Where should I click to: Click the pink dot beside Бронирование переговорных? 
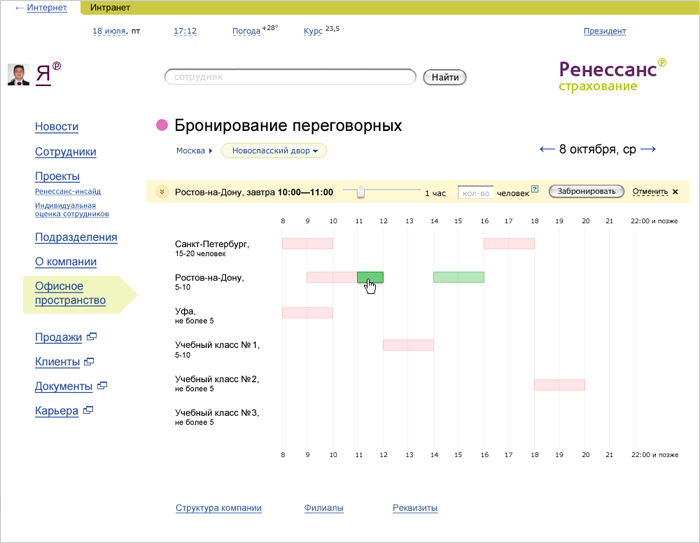(x=162, y=125)
